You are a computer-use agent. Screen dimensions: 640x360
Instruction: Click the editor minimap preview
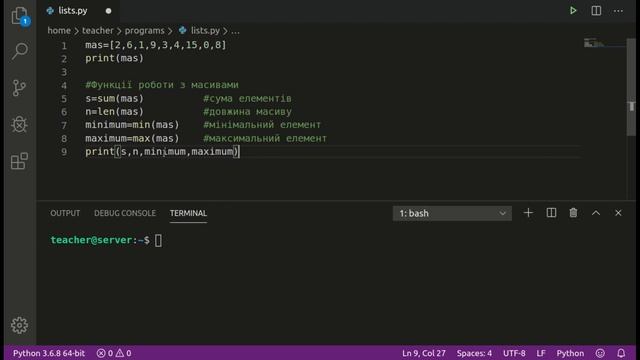click(594, 43)
